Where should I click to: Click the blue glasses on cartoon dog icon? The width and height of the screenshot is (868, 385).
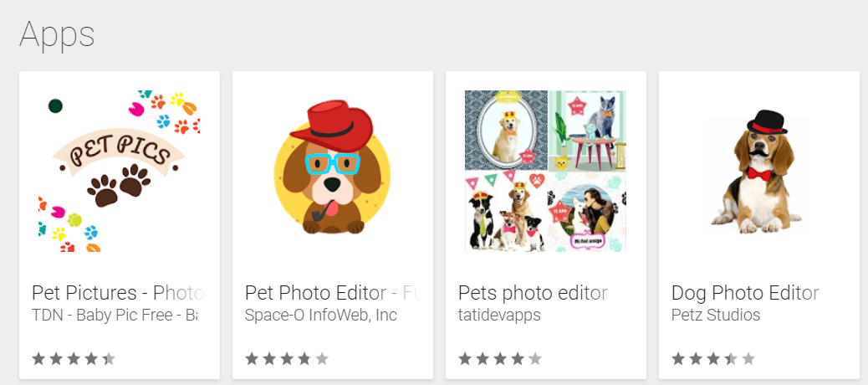click(x=332, y=162)
